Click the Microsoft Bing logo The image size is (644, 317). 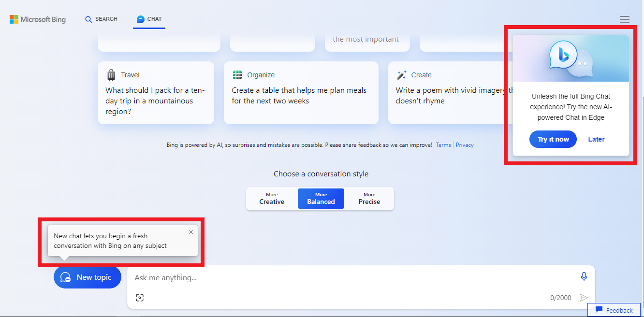click(38, 19)
